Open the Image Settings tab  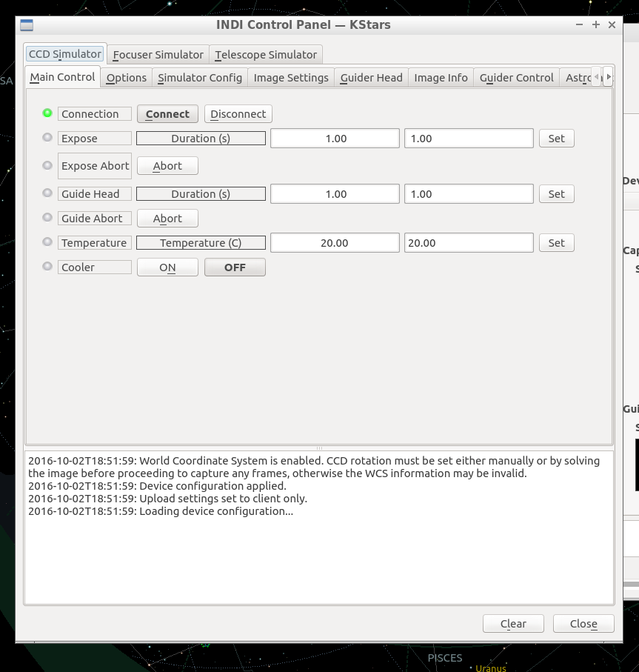click(x=291, y=78)
